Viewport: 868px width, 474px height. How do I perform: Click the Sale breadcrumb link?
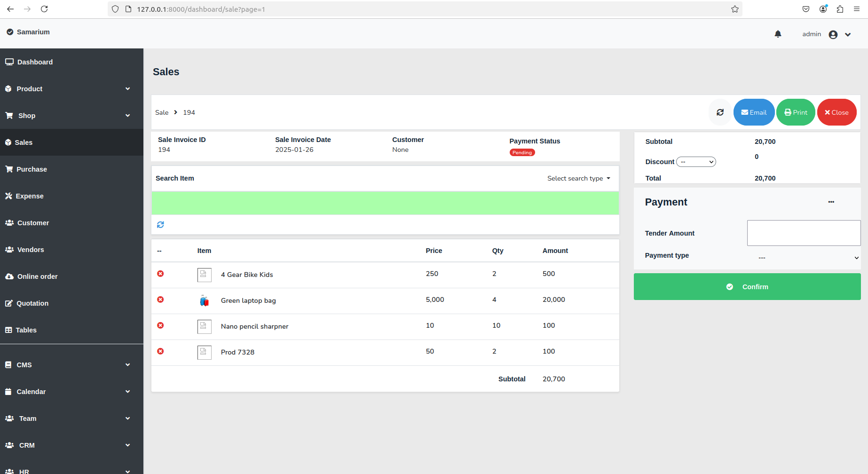click(162, 112)
